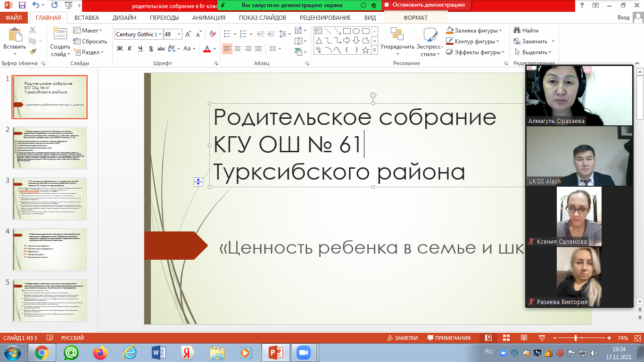
Task: Expand the Заливка фигуры dropdown
Action: (x=500, y=31)
